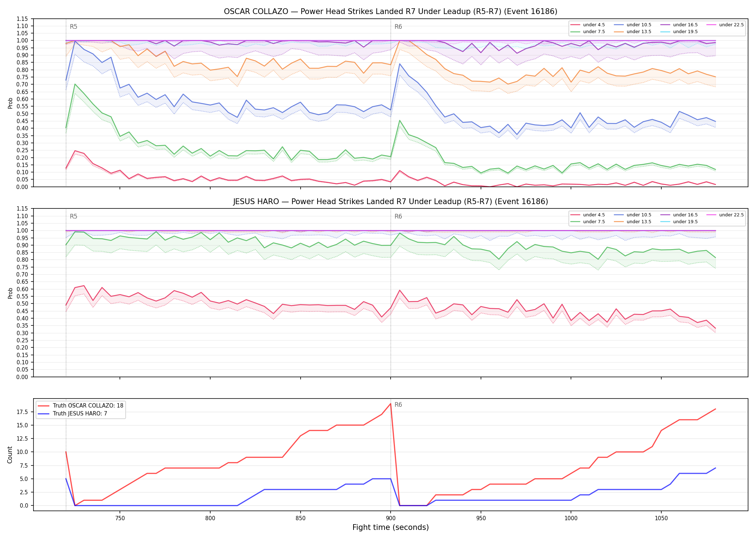
Task: Click the R6 round marker in Haro chart
Action: tap(398, 216)
